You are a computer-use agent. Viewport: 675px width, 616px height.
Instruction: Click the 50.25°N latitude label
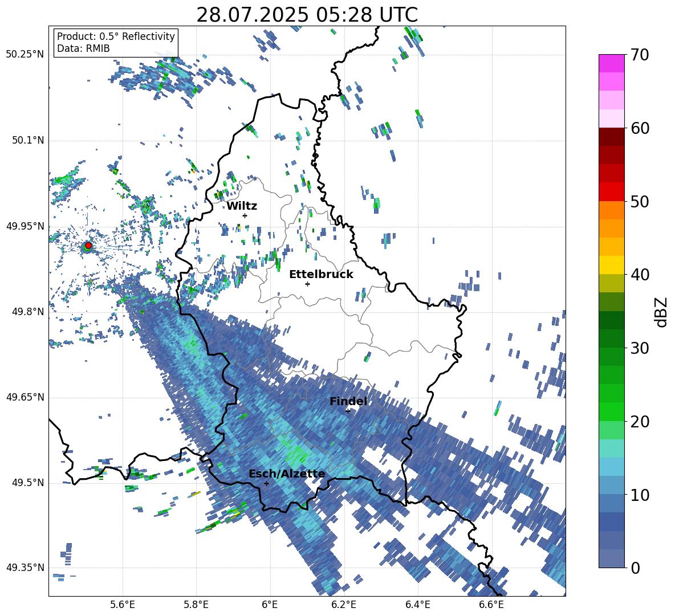[25, 55]
